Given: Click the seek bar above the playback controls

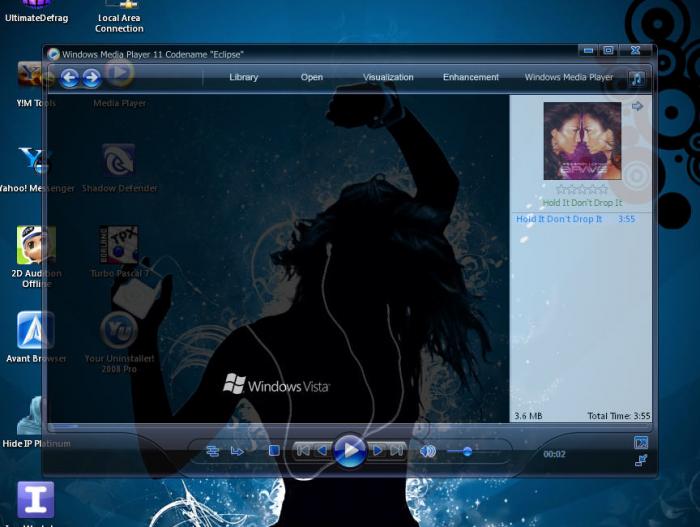Looking at the screenshot, I should [x=348, y=427].
